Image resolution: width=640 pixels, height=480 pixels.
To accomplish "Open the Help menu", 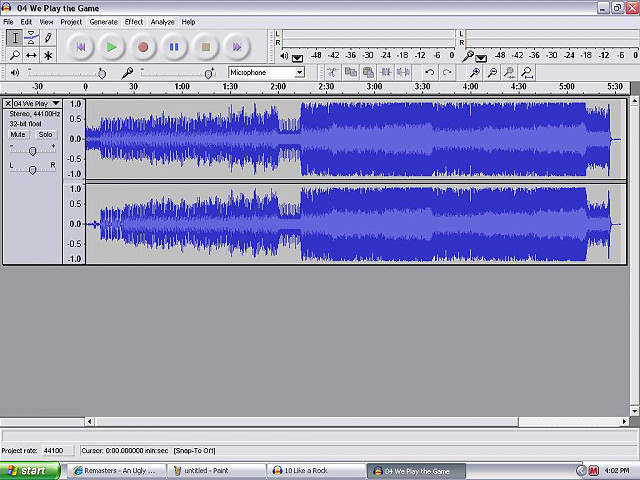I will click(188, 22).
